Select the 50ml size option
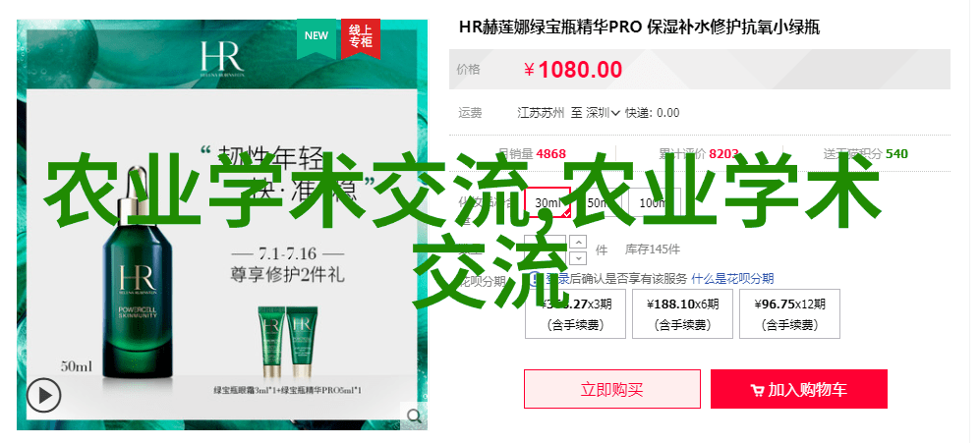 600,202
